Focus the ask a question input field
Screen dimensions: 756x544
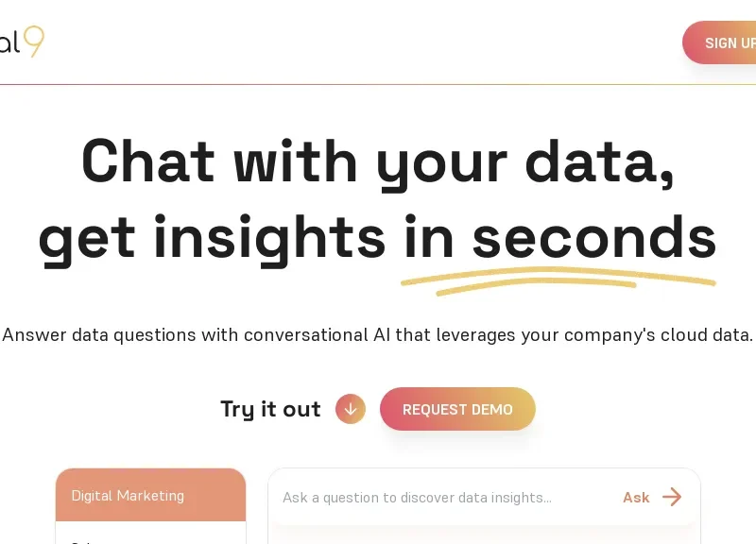[x=444, y=497]
